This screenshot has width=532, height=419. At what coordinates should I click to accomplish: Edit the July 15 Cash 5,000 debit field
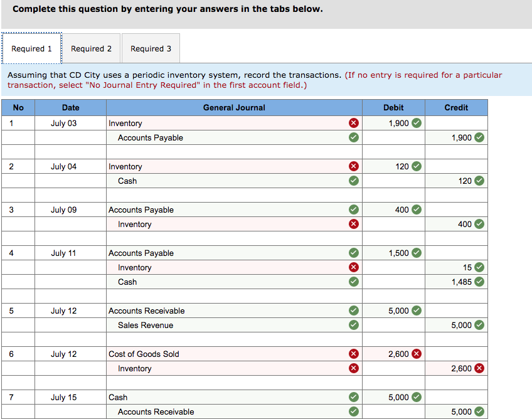point(393,397)
